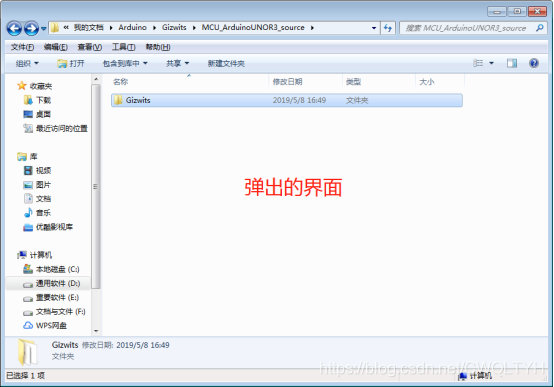Click navigation pane scrollbar down arrow
Viewport: 554px width, 387px height.
click(x=96, y=331)
